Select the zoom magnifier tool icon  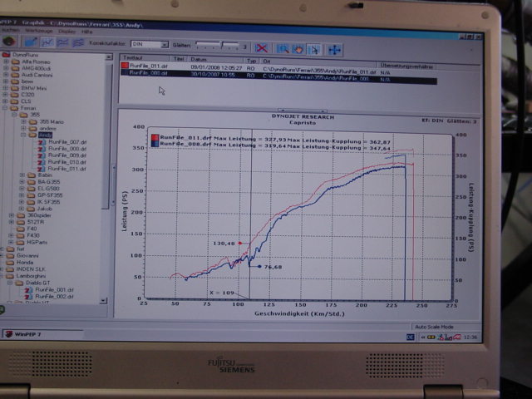pos(283,49)
